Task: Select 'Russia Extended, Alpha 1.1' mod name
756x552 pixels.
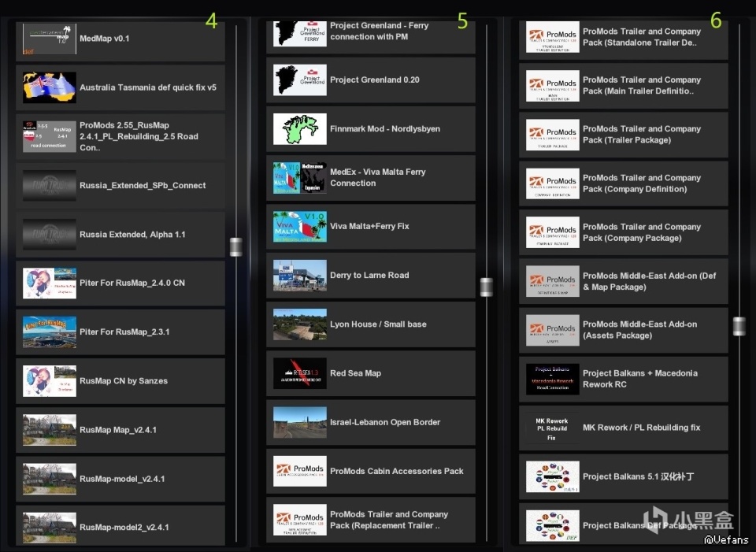Action: [132, 235]
